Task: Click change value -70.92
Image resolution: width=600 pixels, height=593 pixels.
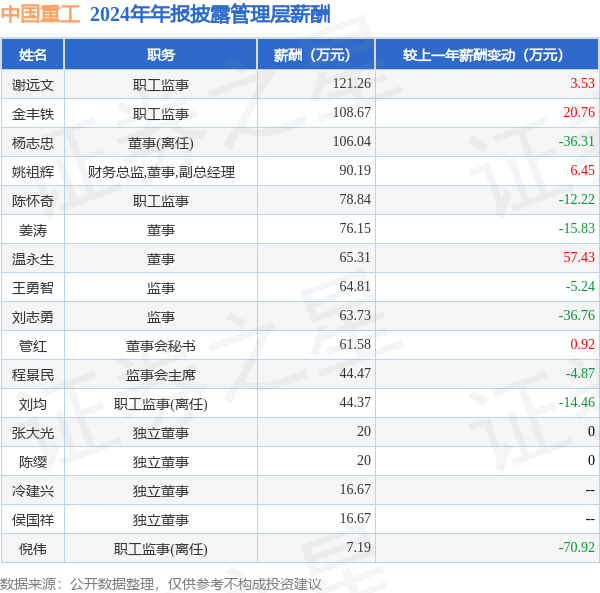Action: [x=577, y=547]
